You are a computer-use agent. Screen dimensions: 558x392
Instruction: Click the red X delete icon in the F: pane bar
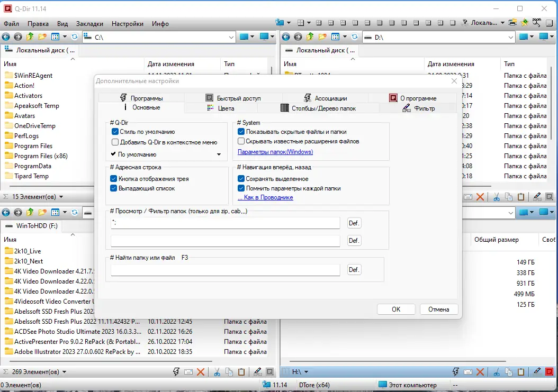click(201, 372)
